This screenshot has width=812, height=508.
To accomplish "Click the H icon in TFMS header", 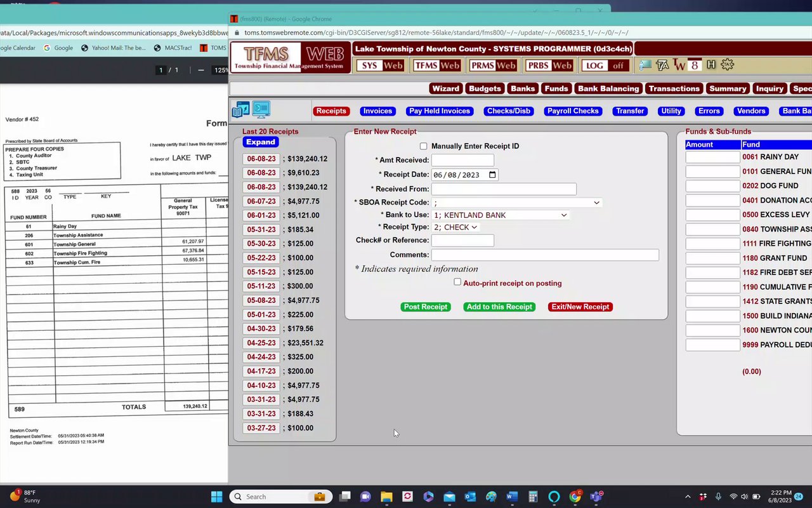I will (711, 65).
